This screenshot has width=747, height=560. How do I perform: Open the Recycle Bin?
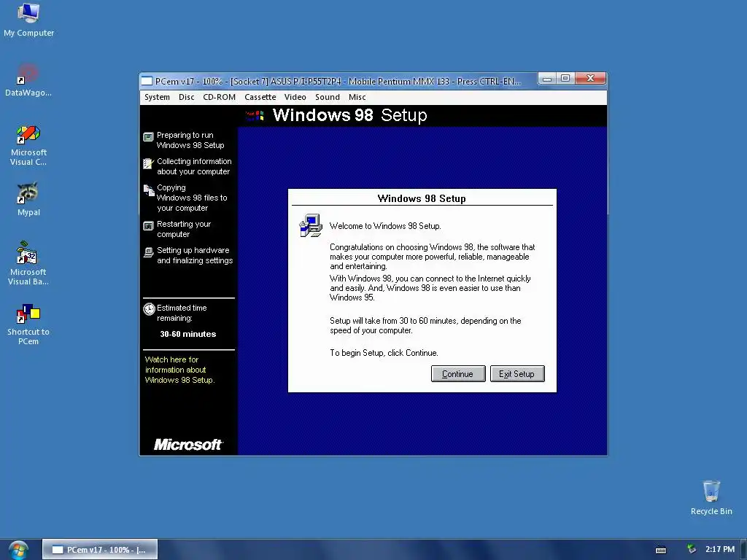tap(711, 497)
